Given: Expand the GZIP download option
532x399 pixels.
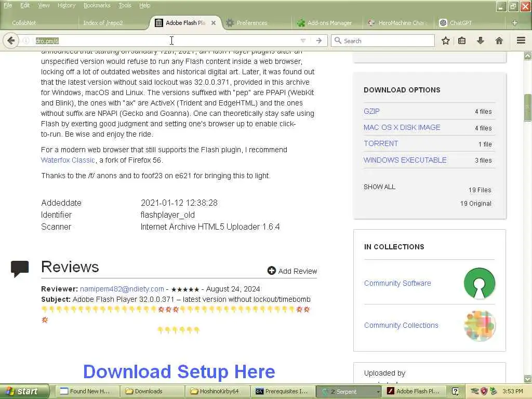Looking at the screenshot, I should [x=371, y=111].
